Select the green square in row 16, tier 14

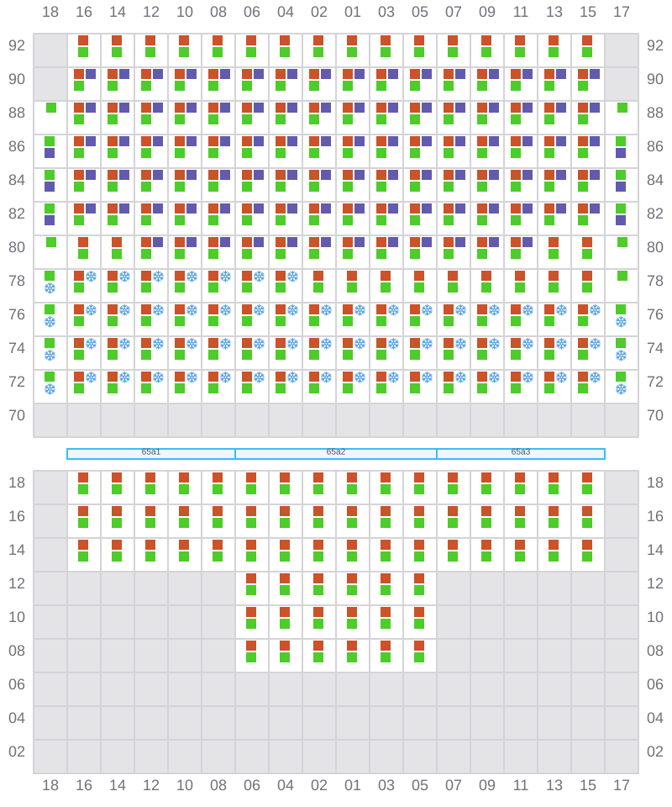tap(83, 556)
